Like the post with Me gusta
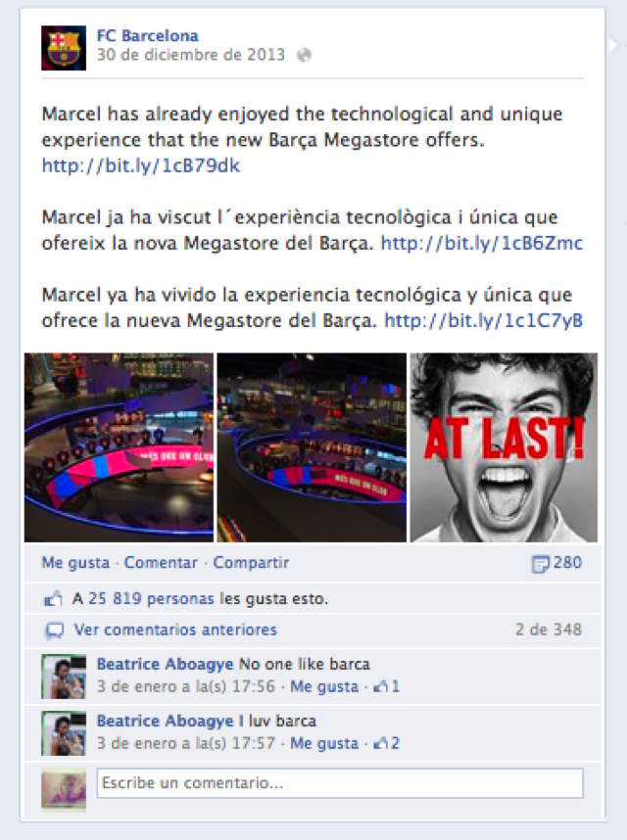This screenshot has height=840, width=627. [75, 563]
